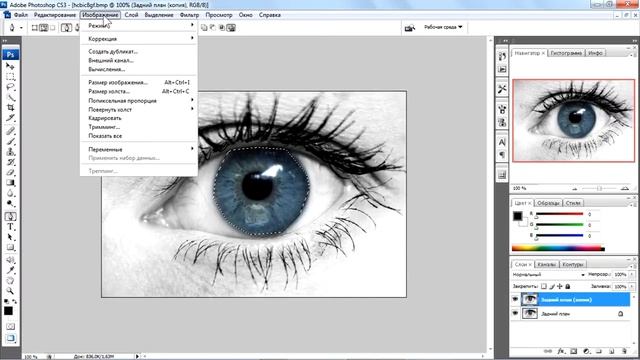Switch to Образцы tab
This screenshot has height=360, width=640.
pyautogui.click(x=548, y=203)
